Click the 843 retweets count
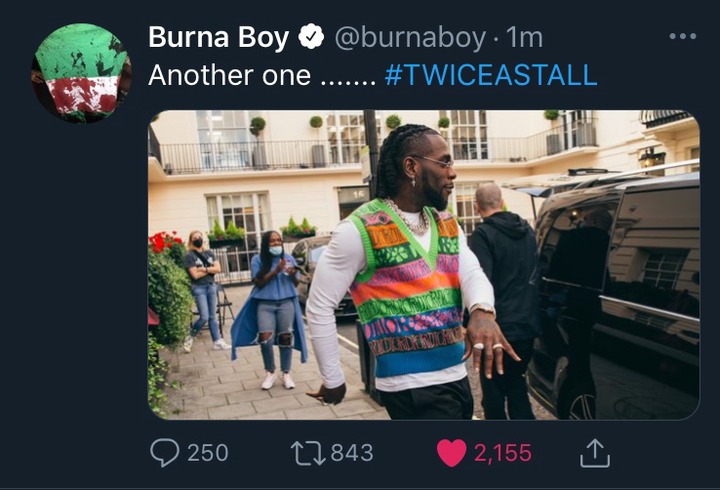This screenshot has width=720, height=490. [x=352, y=453]
